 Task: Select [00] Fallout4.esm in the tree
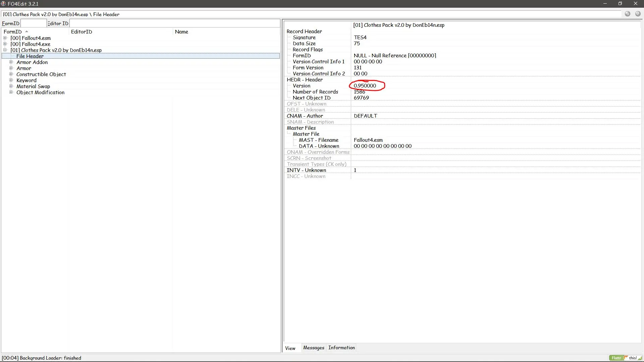(x=31, y=38)
